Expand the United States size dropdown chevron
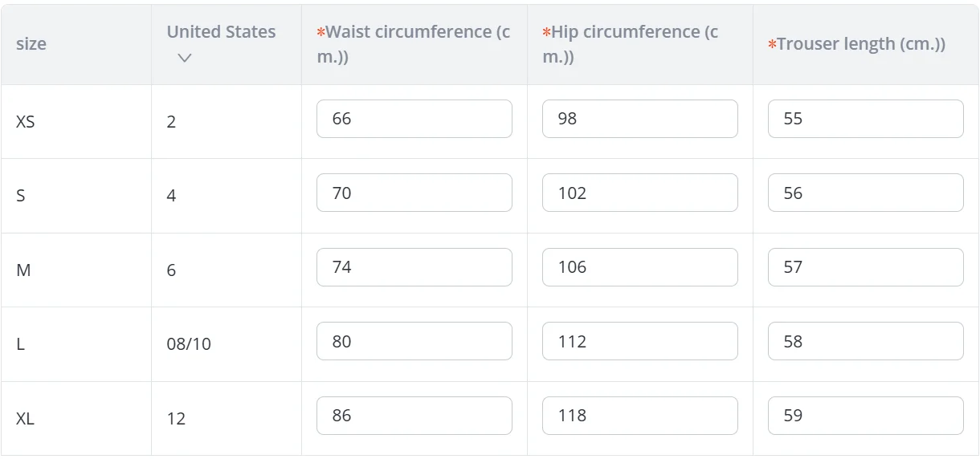This screenshot has height=459, width=980. [185, 58]
